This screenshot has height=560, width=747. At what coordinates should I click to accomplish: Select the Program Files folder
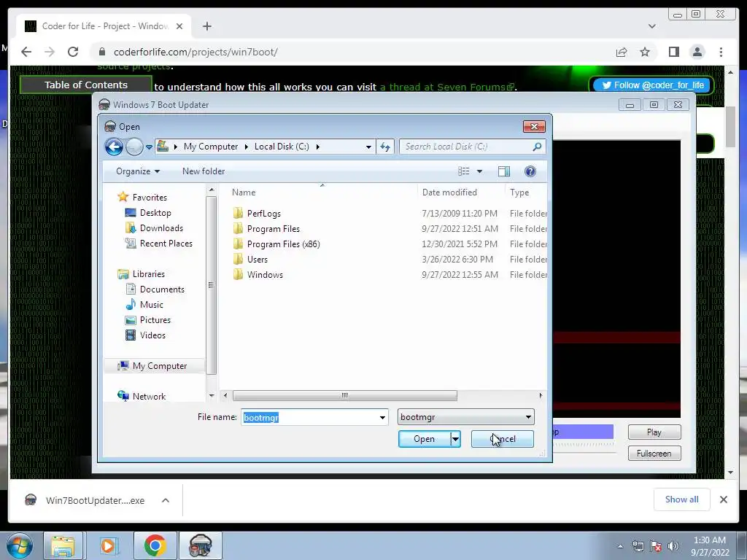coord(273,228)
